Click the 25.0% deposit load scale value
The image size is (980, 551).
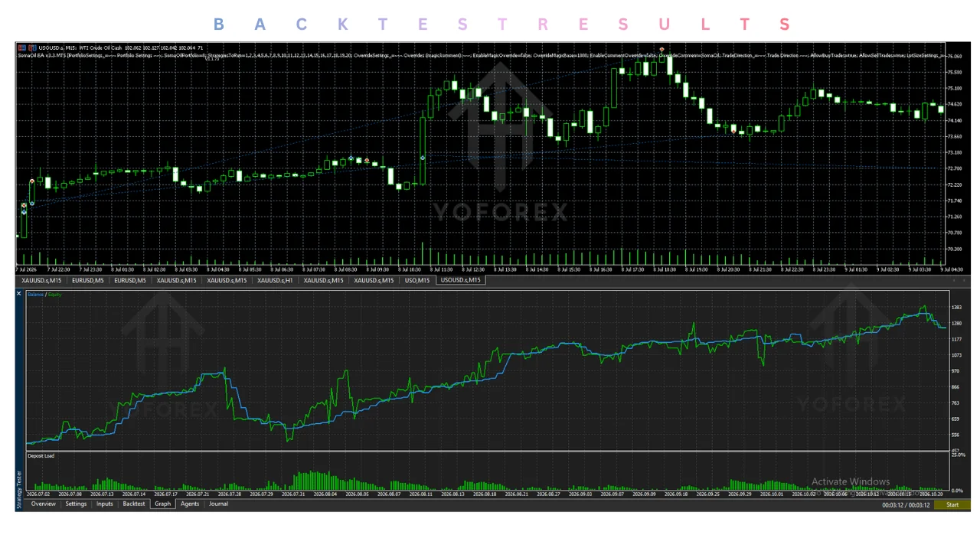(957, 455)
